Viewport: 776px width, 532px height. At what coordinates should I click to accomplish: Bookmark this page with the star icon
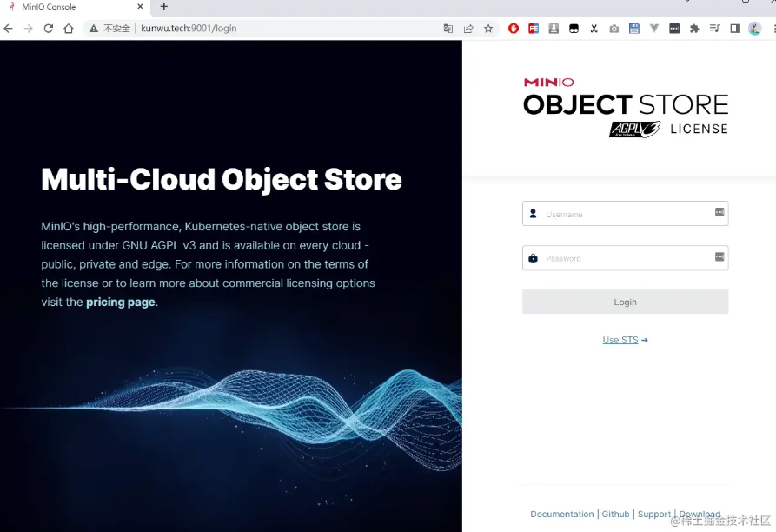(488, 29)
